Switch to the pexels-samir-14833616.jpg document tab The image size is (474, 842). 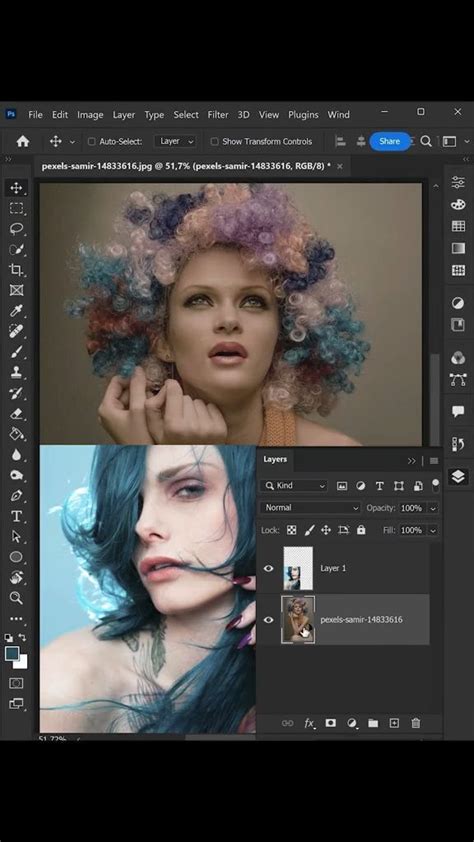point(186,166)
